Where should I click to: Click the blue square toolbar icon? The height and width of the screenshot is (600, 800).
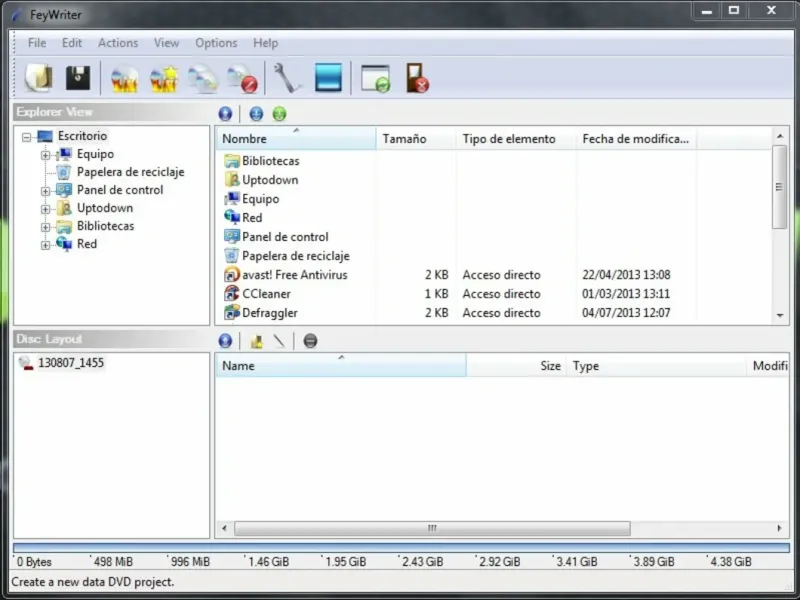pos(328,78)
